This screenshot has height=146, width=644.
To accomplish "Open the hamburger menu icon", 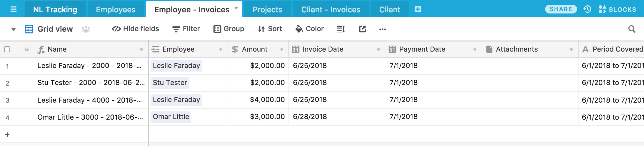I will pyautogui.click(x=13, y=9).
